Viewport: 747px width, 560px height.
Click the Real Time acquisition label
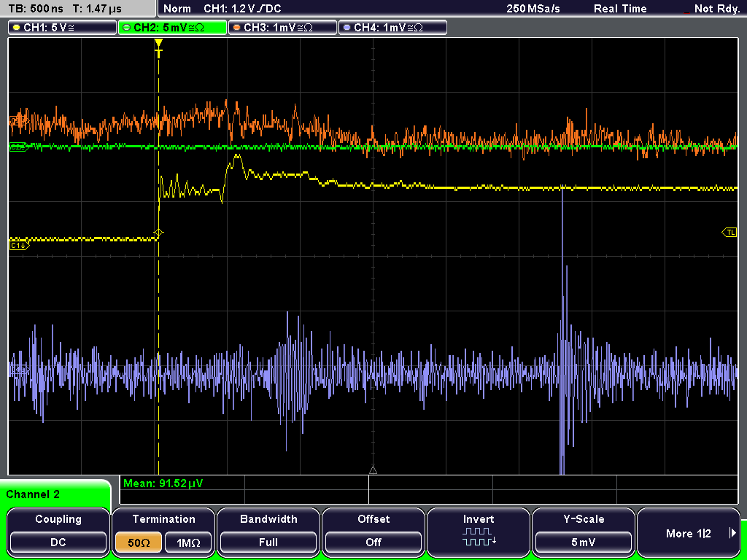coord(620,9)
